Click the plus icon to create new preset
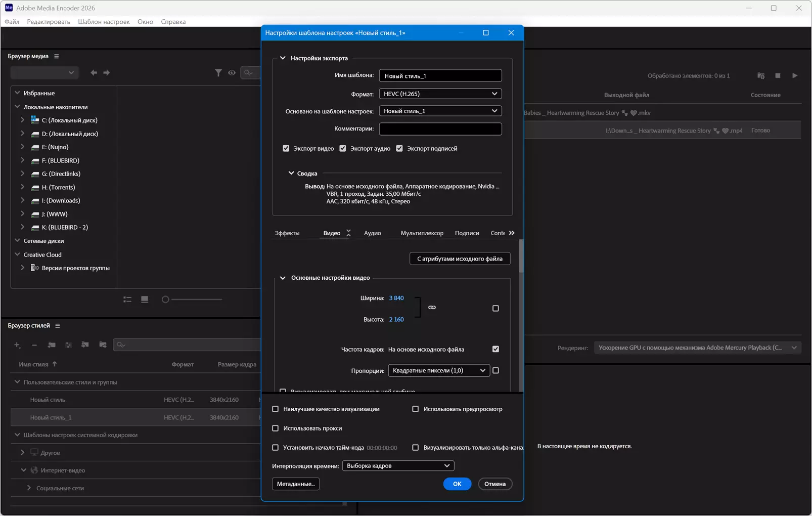812x516 pixels. coord(17,345)
